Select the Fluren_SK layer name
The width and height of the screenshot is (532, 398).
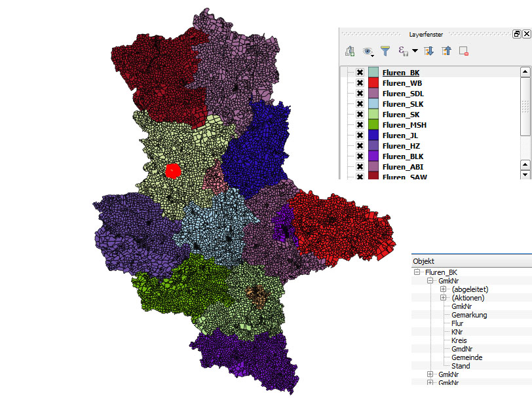click(401, 115)
